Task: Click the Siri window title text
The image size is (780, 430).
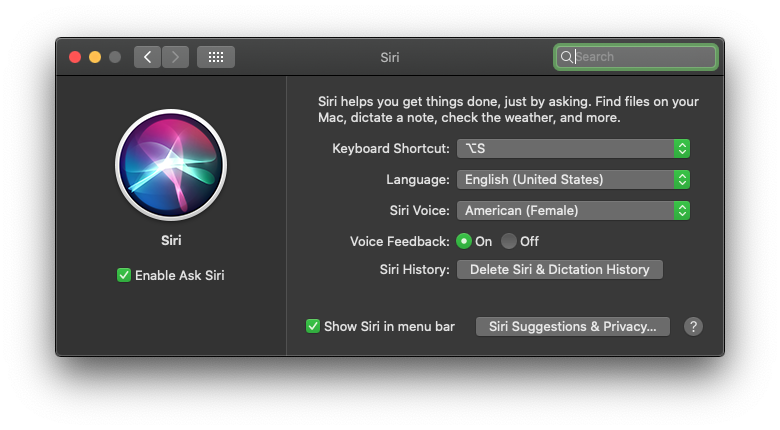Action: click(390, 57)
